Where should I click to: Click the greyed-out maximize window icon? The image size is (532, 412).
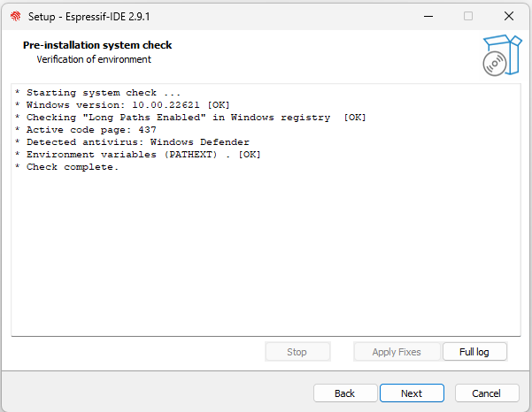coord(468,16)
